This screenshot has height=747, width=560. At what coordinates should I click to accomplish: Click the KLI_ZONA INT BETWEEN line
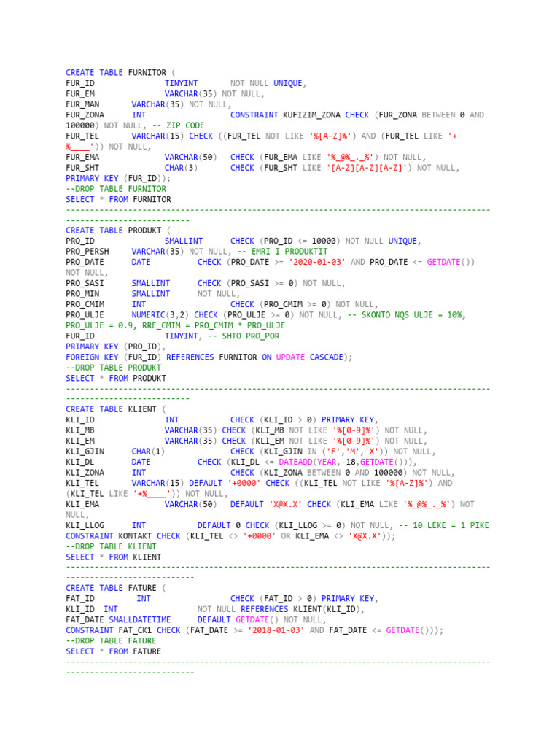click(260, 473)
